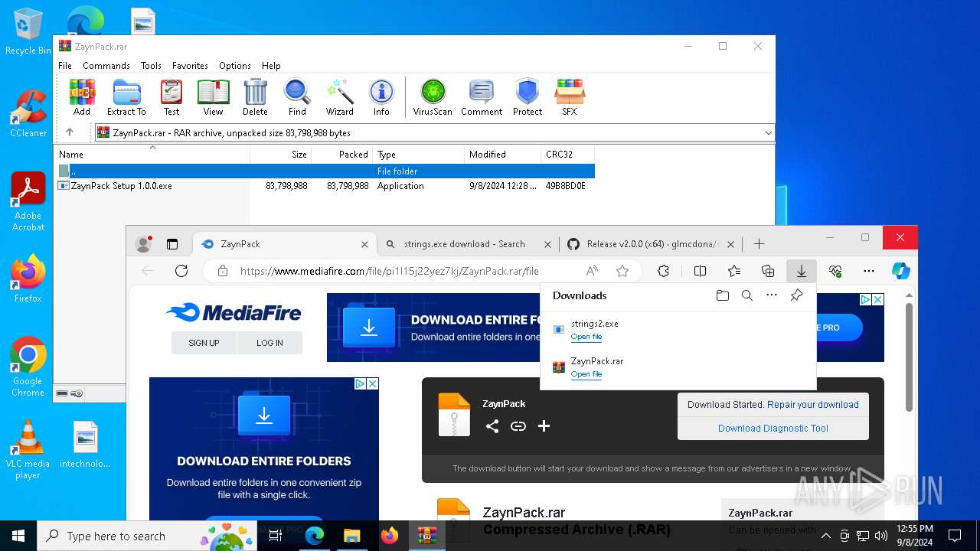
Task: Start VirusScan on the archive
Action: tap(433, 97)
